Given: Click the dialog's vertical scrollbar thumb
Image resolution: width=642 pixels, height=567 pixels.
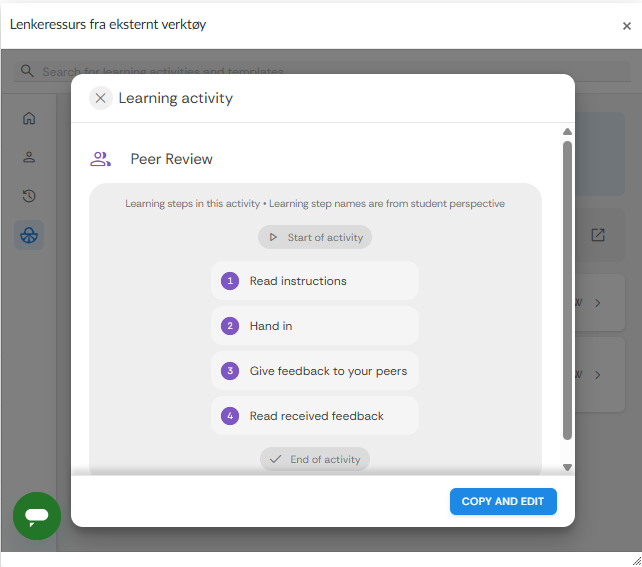Looking at the screenshot, I should 567,290.
